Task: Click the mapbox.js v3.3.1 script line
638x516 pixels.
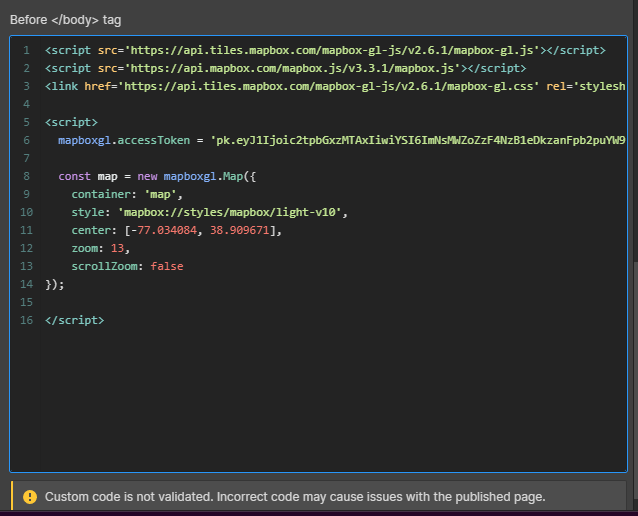Action: 286,68
